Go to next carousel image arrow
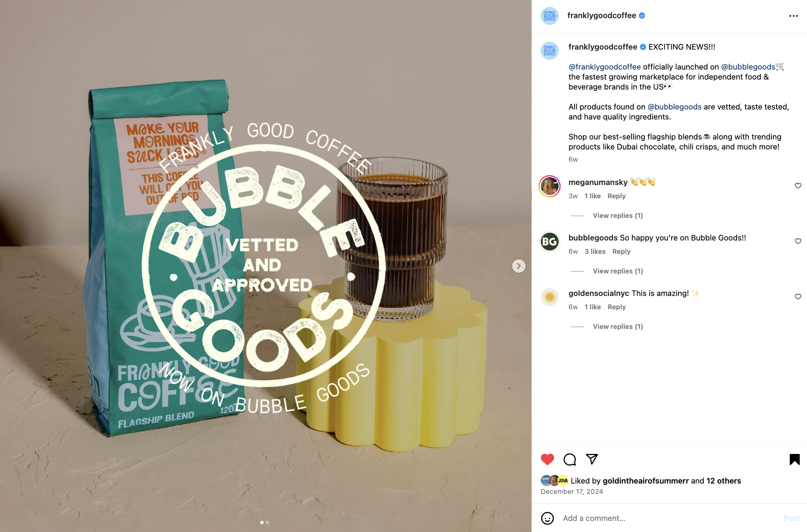807x532 pixels. tap(519, 266)
